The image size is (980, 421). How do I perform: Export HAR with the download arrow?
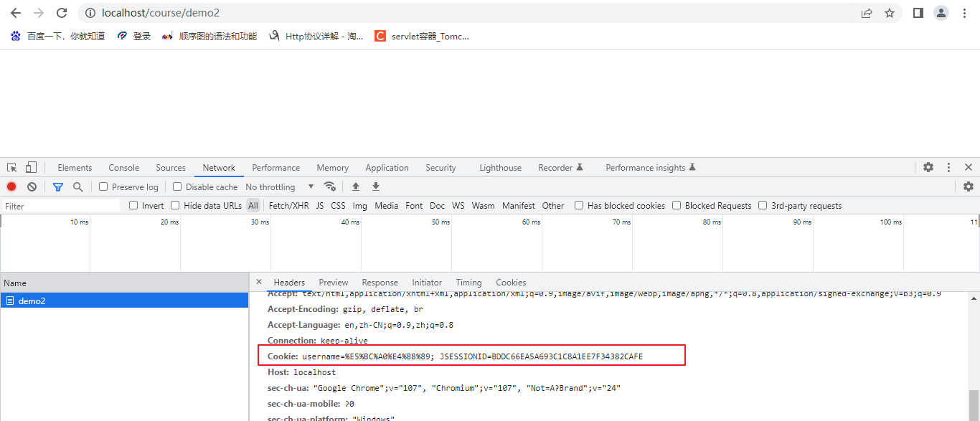pyautogui.click(x=375, y=186)
